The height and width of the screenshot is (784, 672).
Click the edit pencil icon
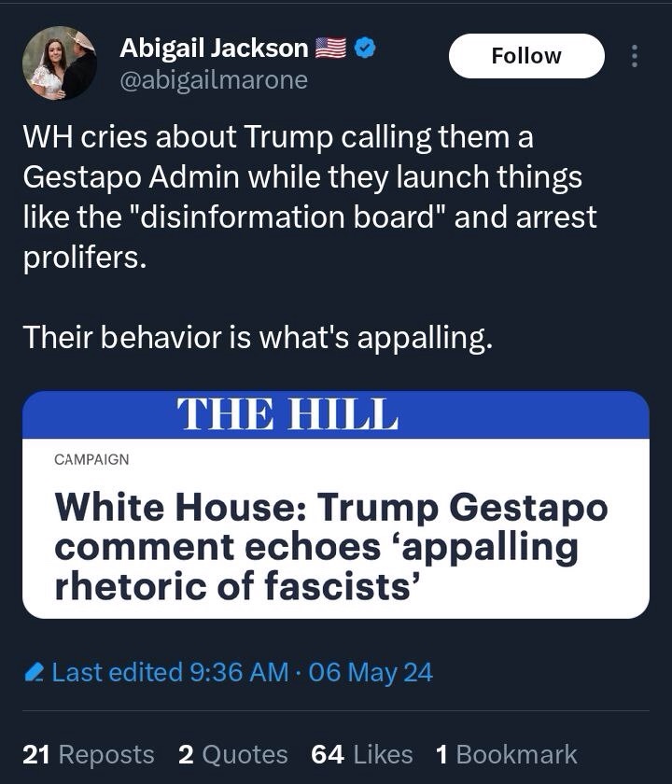pyautogui.click(x=35, y=672)
